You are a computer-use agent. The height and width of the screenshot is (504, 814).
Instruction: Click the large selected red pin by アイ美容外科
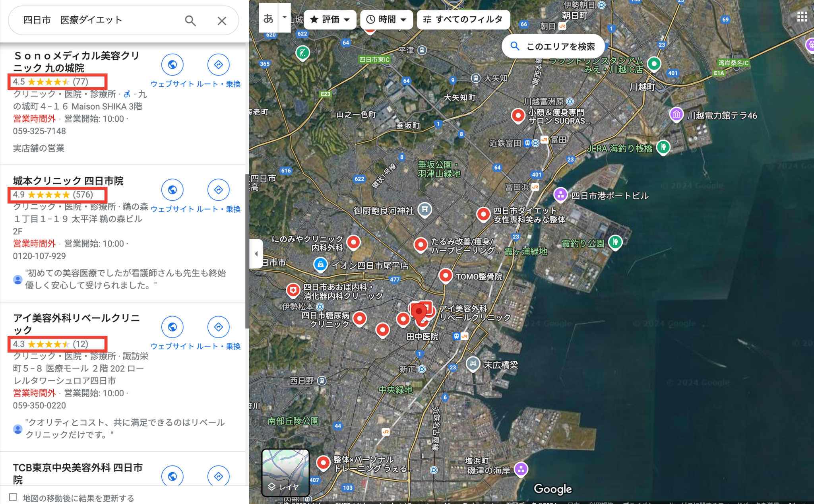(419, 314)
